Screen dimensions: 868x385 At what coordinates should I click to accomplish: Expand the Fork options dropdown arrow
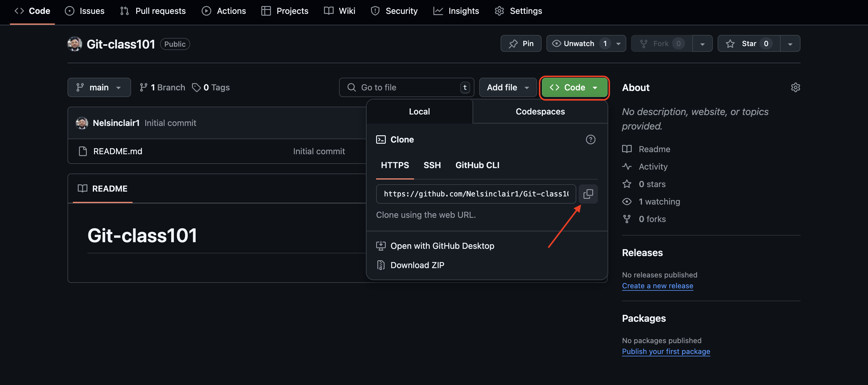pos(703,44)
